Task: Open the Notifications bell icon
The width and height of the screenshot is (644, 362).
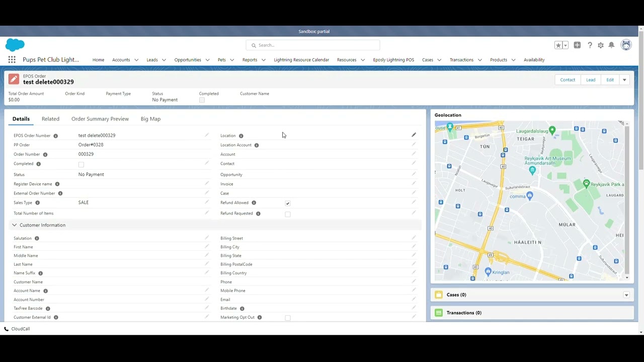Action: point(611,45)
